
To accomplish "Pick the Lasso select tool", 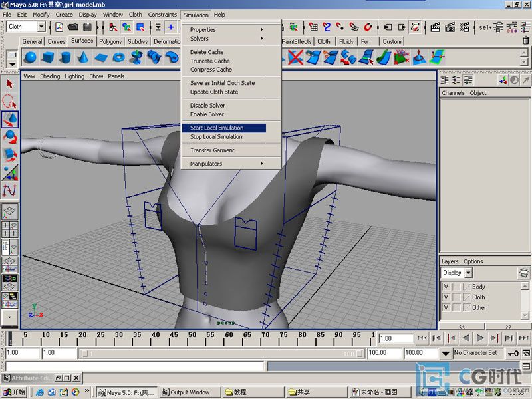I will coord(10,102).
